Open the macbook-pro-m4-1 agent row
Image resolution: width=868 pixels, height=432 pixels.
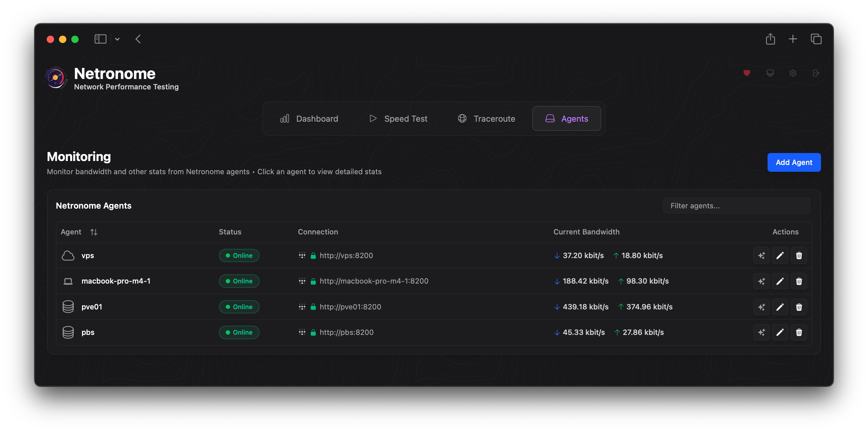point(434,281)
